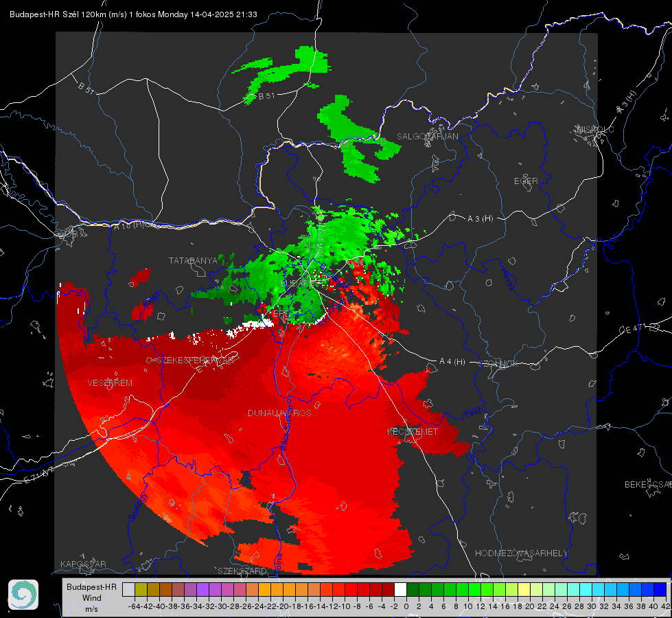Click the KAPOSVÁR city label
The height and width of the screenshot is (618, 672).
pos(83,564)
